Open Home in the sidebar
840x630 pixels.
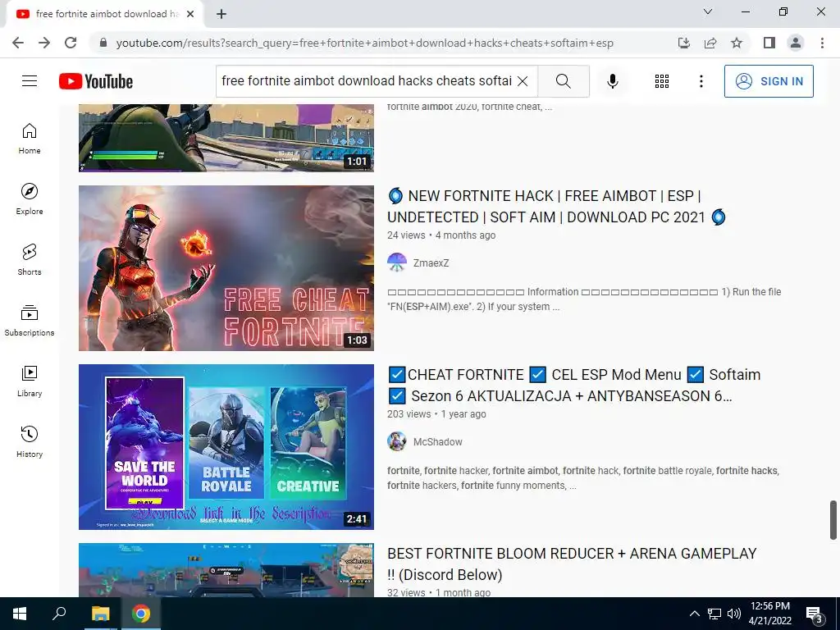click(x=30, y=138)
